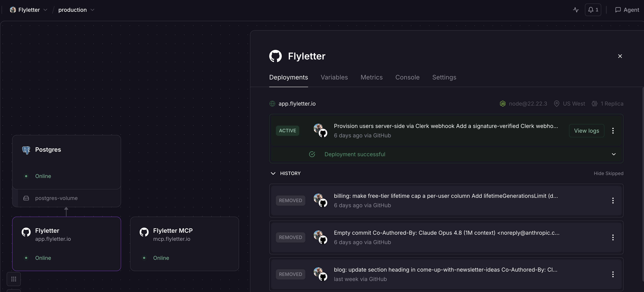Viewport: 644px width, 292px height.
Task: Click app.flyletter.io on the Flyletter canvas card
Action: (53, 239)
